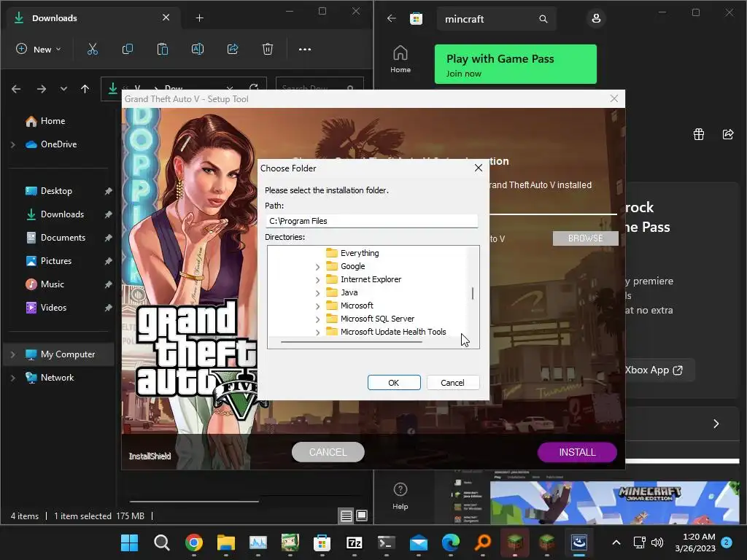The height and width of the screenshot is (560, 747).
Task: Click the Minecraft Java Edition screenshot thumbnail
Action: click(x=614, y=503)
